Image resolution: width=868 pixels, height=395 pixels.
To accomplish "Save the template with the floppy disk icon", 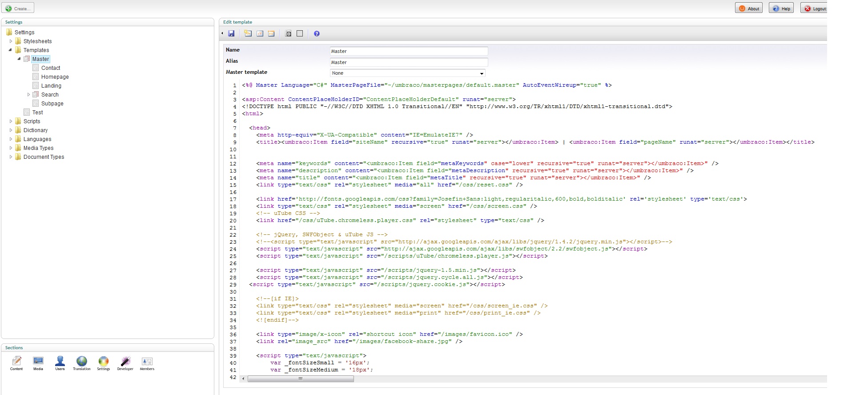I will tap(231, 34).
